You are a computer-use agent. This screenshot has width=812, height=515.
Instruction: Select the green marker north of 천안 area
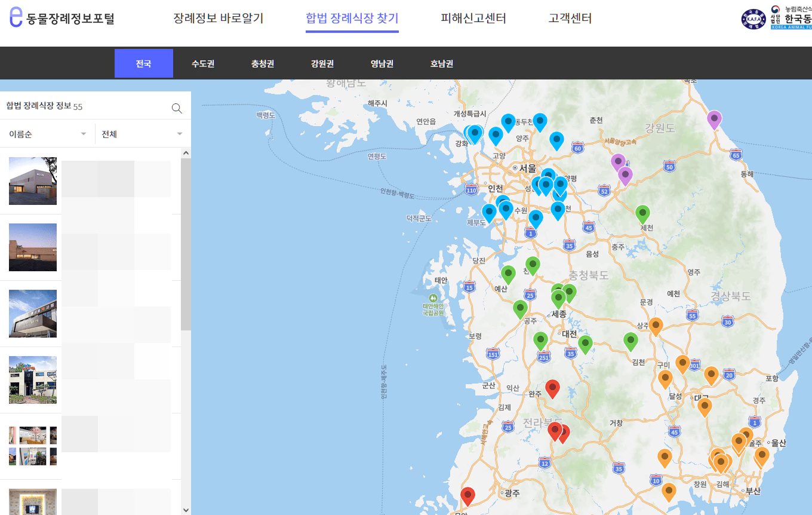[533, 266]
